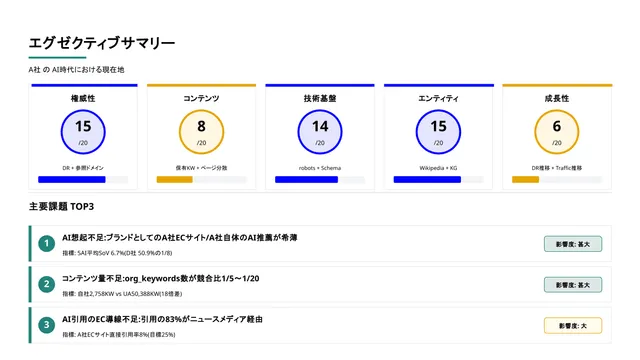
Task: Click the robots + Schema label
Action: pyautogui.click(x=320, y=168)
